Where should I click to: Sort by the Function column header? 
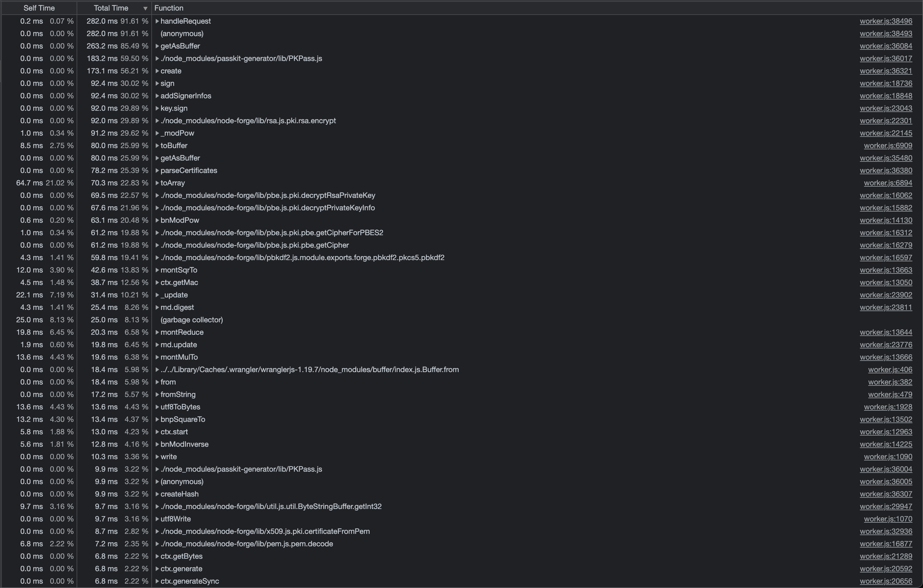pos(169,8)
